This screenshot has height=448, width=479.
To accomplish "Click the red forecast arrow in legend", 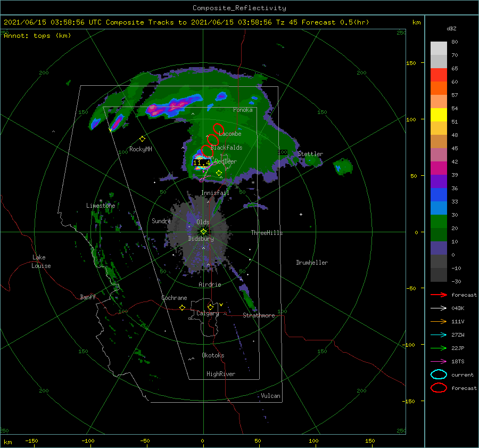I will 439,295.
